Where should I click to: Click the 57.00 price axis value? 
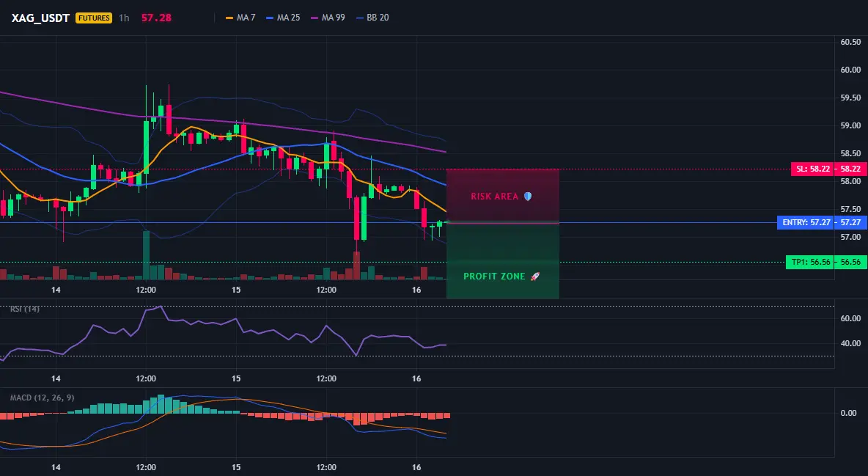[x=850, y=237]
